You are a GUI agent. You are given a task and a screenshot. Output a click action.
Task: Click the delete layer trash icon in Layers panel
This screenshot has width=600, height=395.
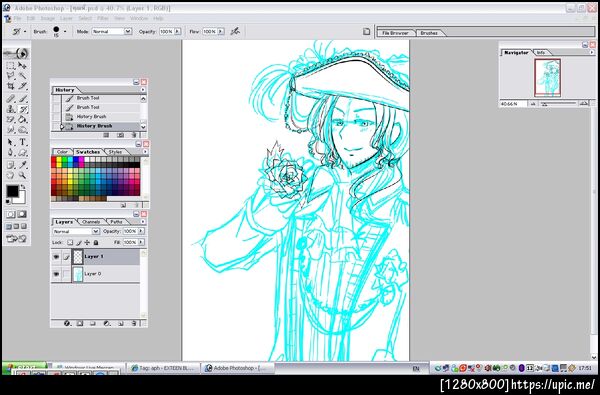click(x=134, y=323)
